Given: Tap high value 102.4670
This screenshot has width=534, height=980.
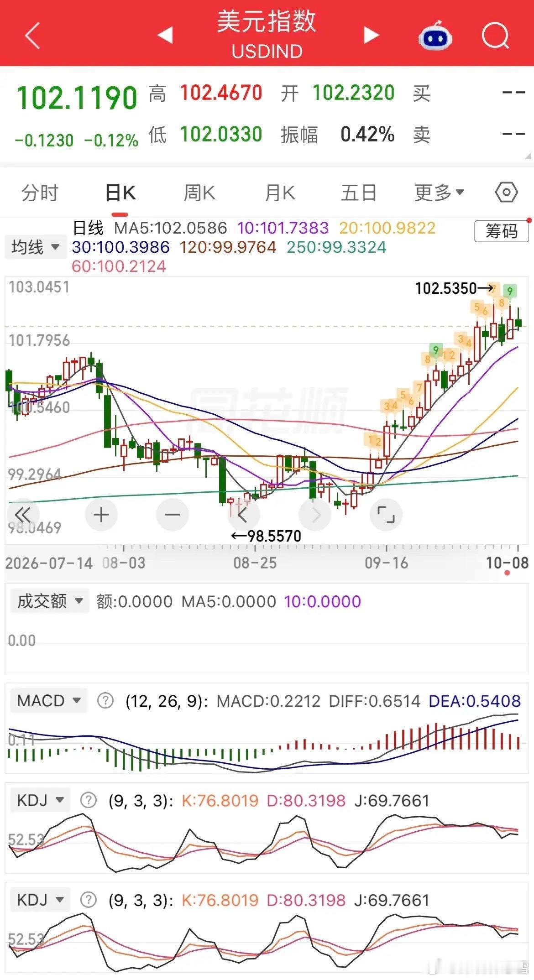Looking at the screenshot, I should tap(221, 93).
